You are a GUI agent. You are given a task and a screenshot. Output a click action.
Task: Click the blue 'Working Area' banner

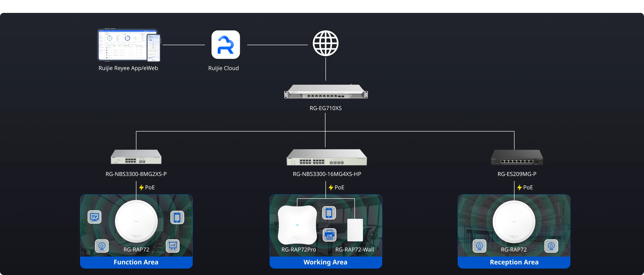pyautogui.click(x=326, y=262)
